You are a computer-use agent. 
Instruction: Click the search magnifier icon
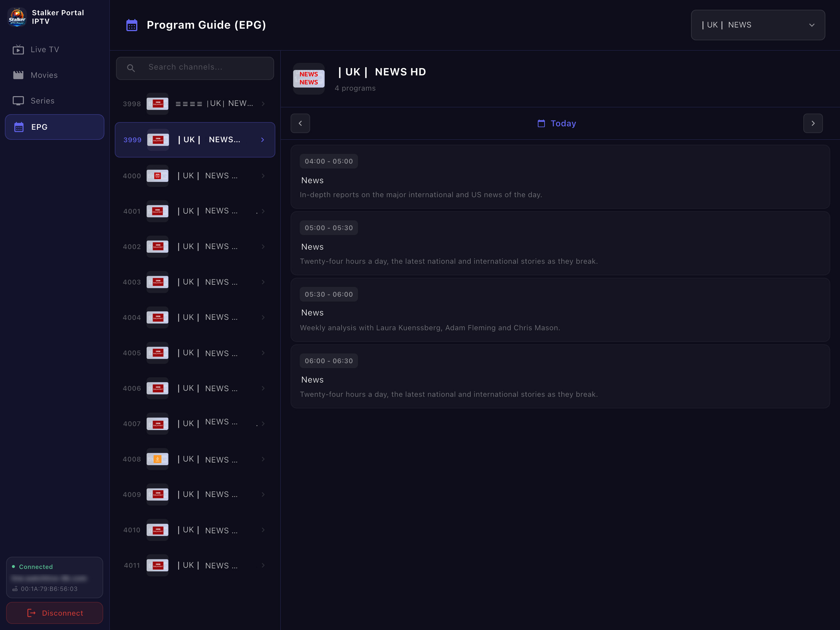(131, 68)
